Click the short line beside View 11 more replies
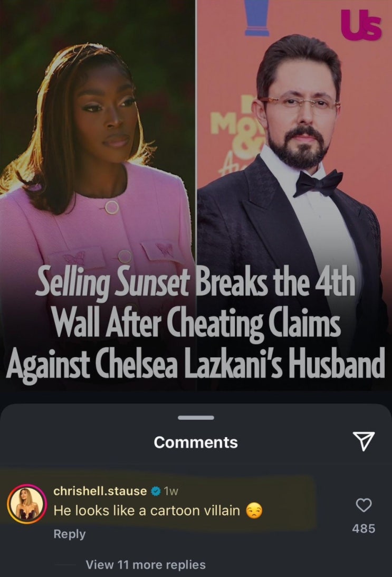Viewport: 392px width, 577px height. (x=65, y=564)
